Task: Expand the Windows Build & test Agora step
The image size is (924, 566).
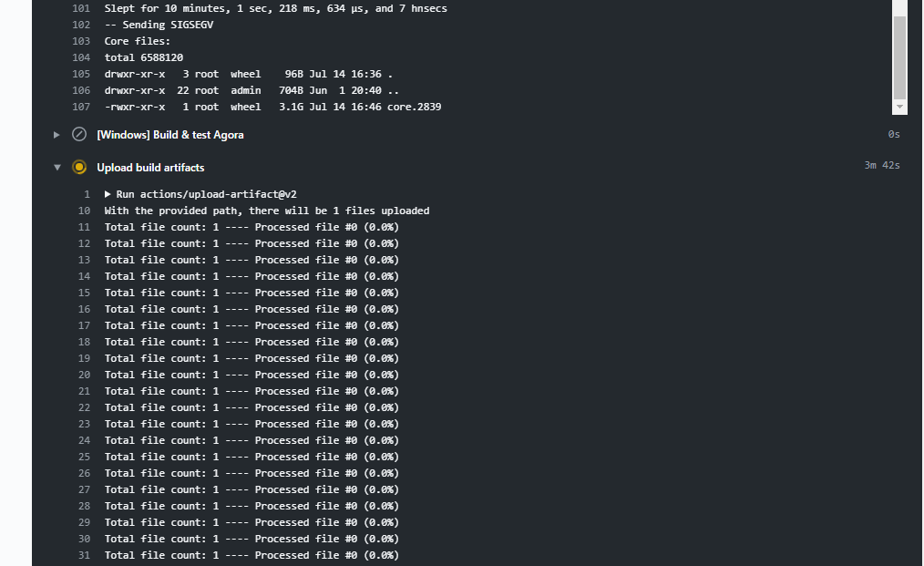Action: (x=56, y=134)
